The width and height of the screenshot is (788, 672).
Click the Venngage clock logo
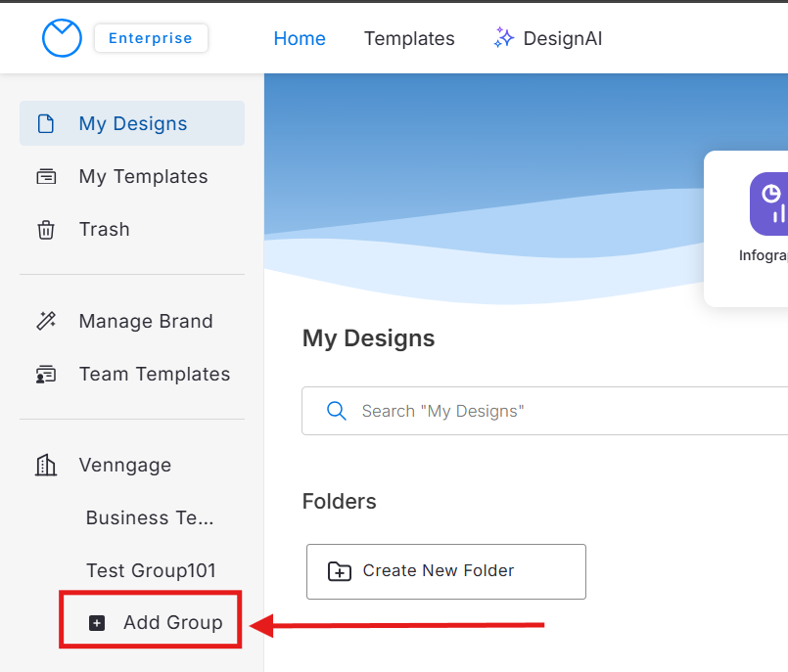[62, 38]
